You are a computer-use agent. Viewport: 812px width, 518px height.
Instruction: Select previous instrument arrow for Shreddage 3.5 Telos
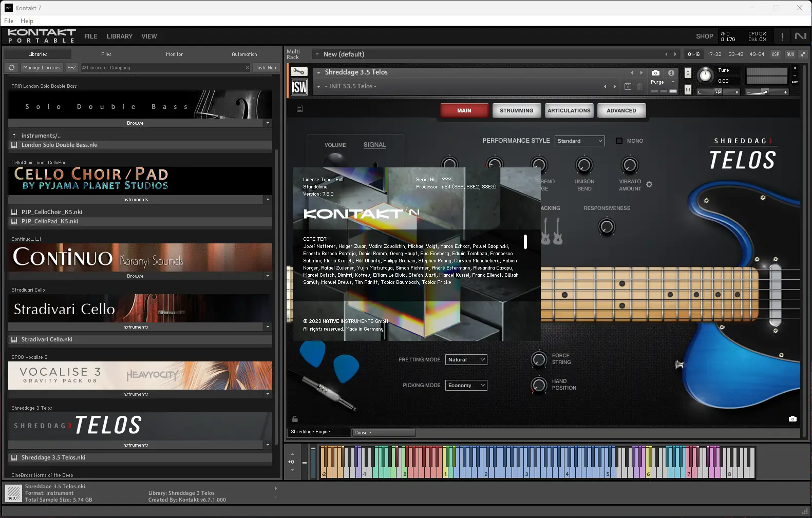(632, 73)
